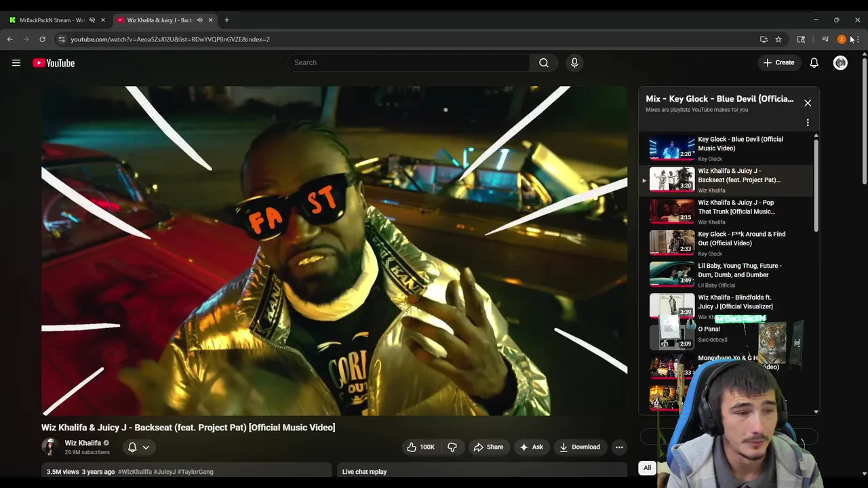Install app icon in address bar

pyautogui.click(x=764, y=39)
